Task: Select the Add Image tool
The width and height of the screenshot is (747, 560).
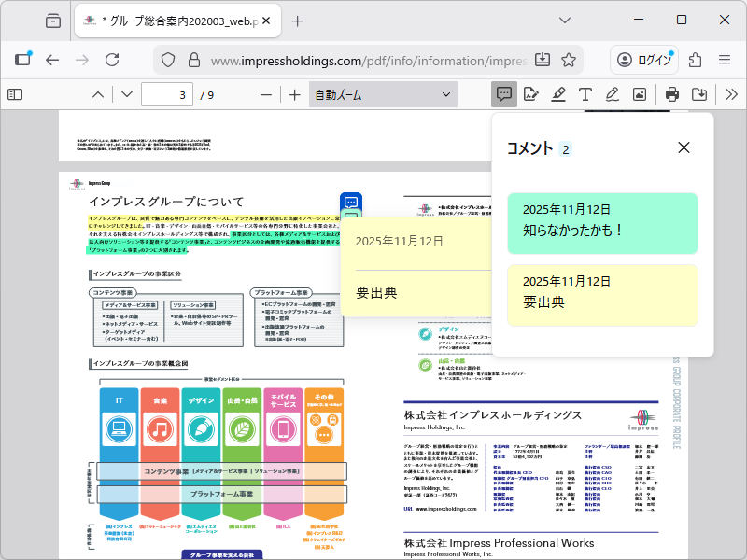Action: pos(639,93)
